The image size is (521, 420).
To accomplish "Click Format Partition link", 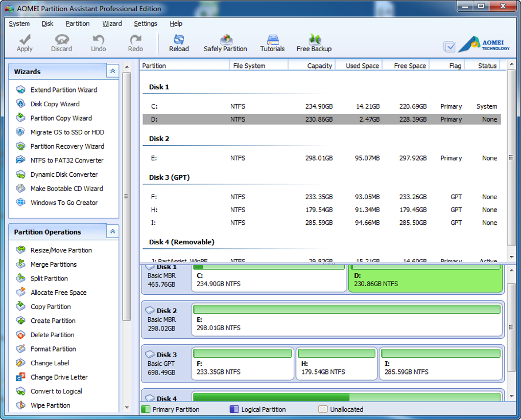I will pos(53,349).
